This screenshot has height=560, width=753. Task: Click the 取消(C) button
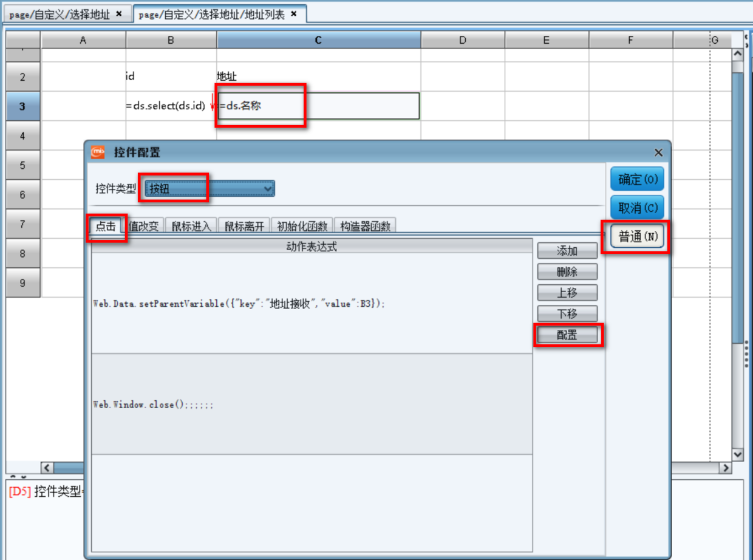[638, 208]
